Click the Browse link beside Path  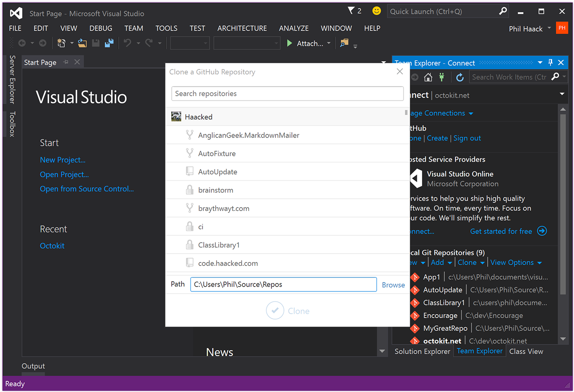point(393,285)
